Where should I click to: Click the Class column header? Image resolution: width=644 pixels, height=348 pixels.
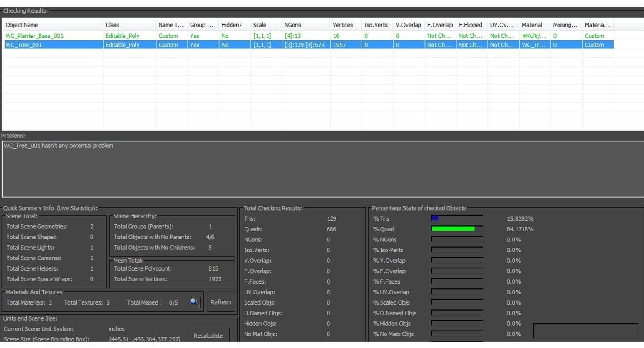click(129, 25)
